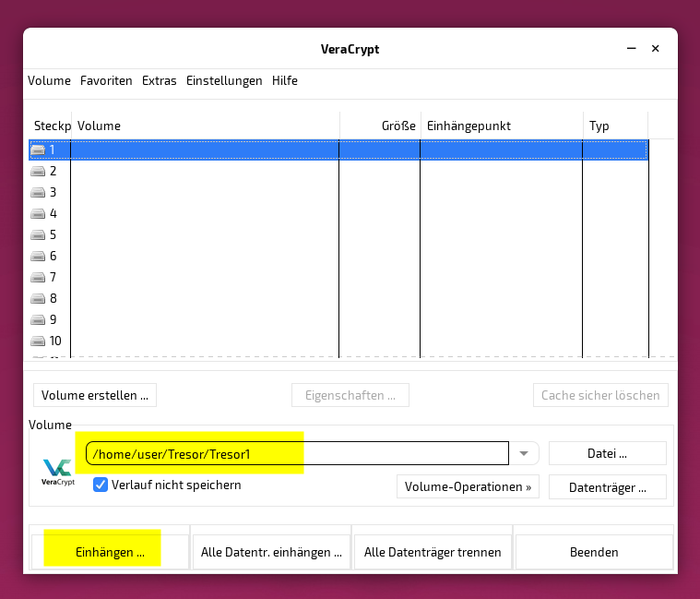Click the Einhängepunkt column header
This screenshot has width=700, height=599.
coord(502,126)
